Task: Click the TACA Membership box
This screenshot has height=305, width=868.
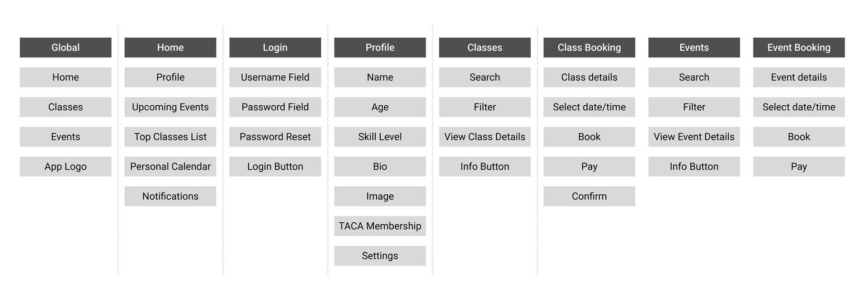Action: coord(380,226)
